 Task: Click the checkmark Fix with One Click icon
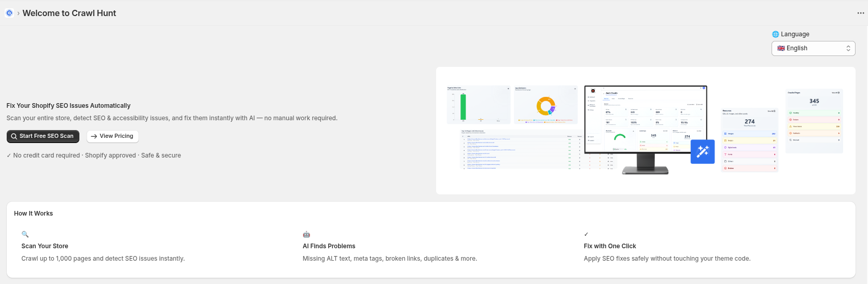point(586,234)
